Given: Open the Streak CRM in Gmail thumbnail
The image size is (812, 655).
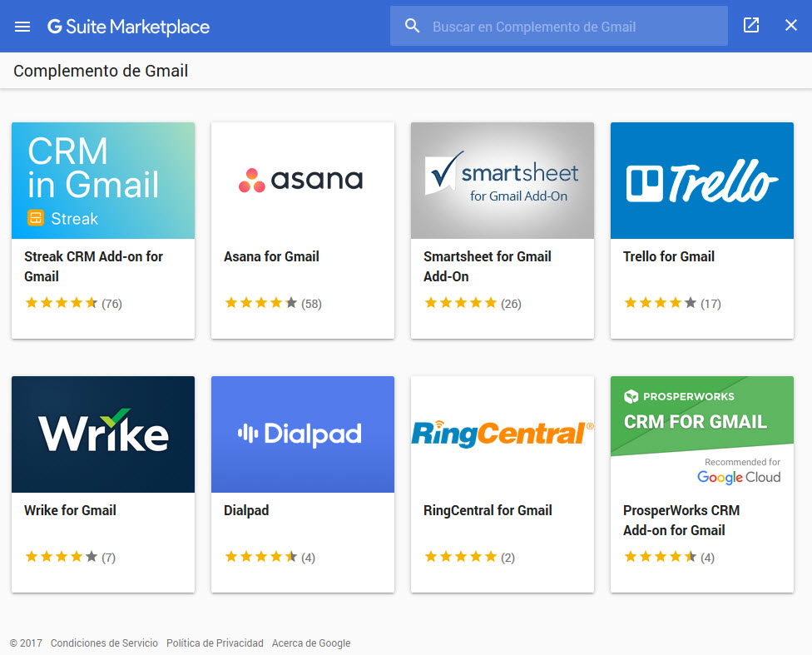Looking at the screenshot, I should click(x=103, y=181).
